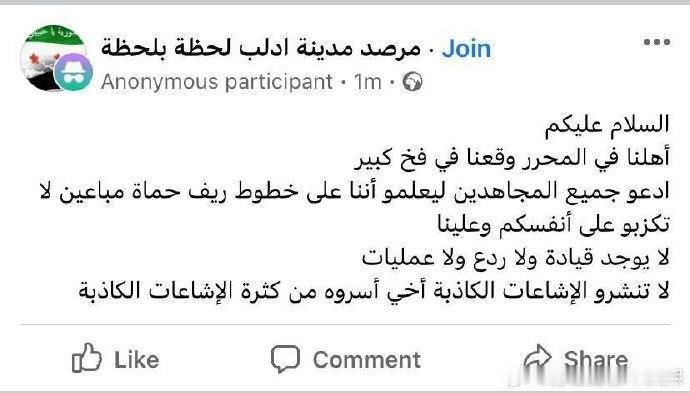Open the three-dot post options menu
The width and height of the screenshot is (690, 393).
(x=657, y=42)
